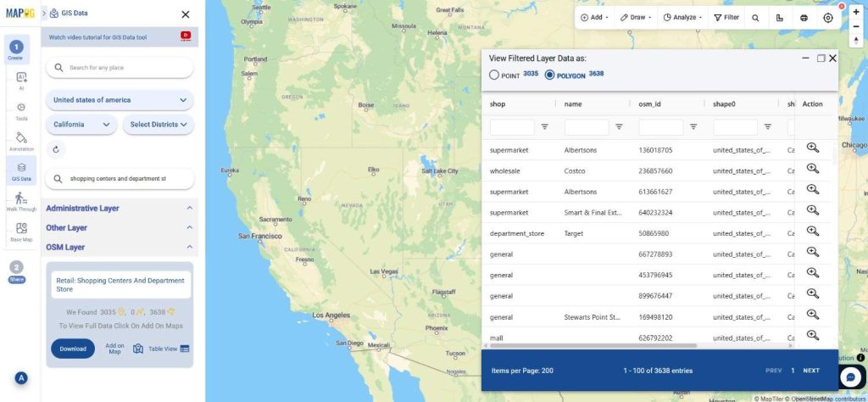Open the chat support bubble

[x=851, y=377]
